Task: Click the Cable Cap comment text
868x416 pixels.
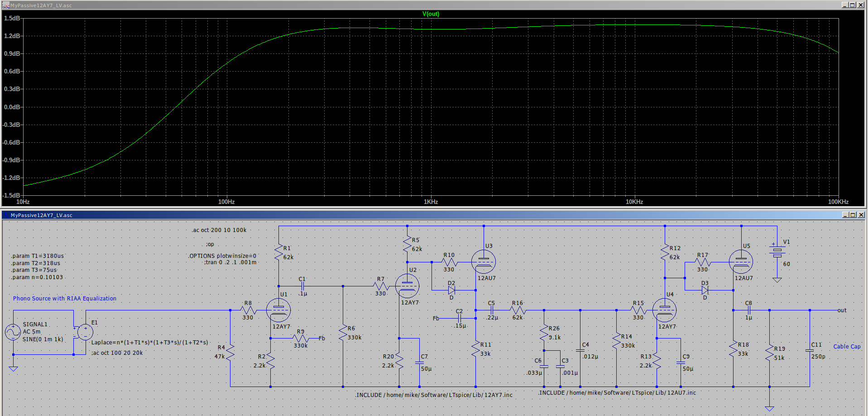Action: click(x=847, y=347)
